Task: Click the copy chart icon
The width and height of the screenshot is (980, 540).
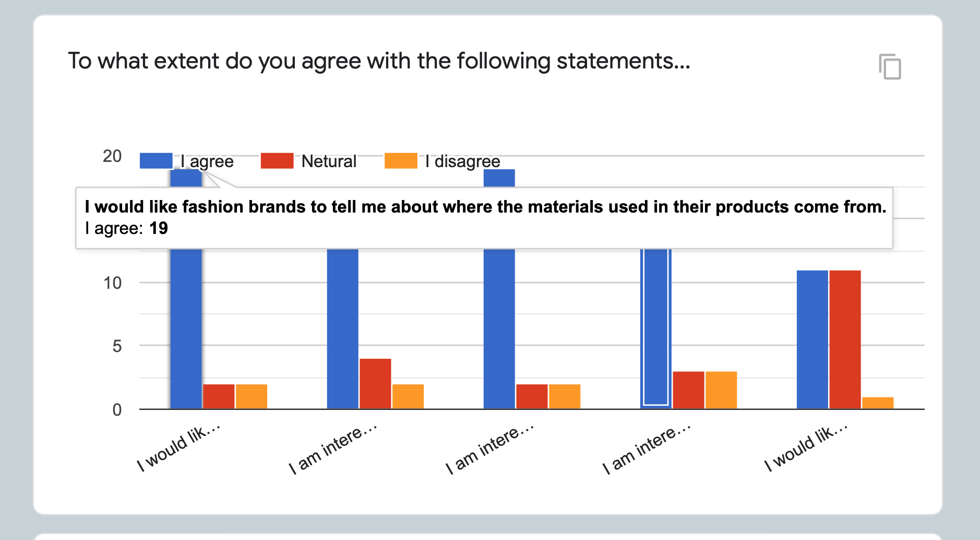Action: [890, 67]
